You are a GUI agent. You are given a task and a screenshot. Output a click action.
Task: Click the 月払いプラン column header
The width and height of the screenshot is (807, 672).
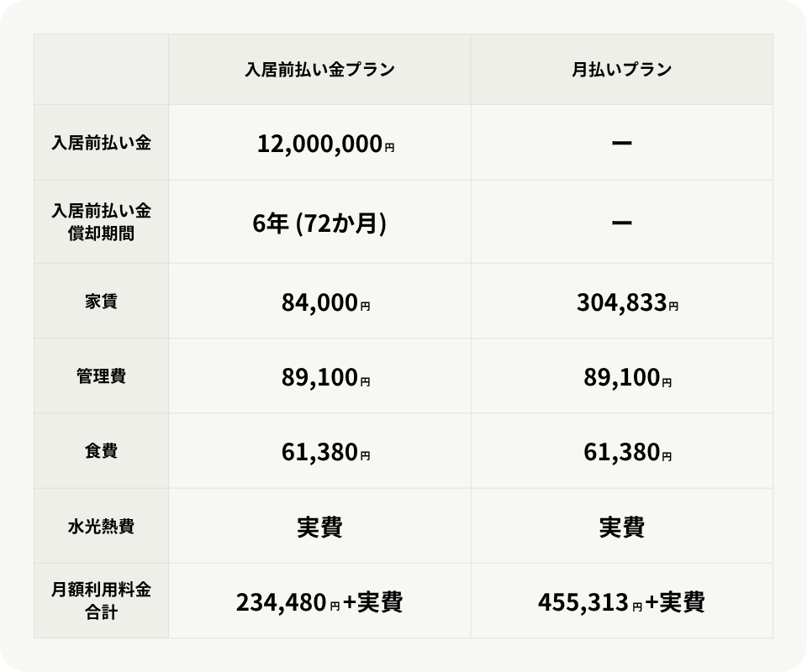tap(622, 70)
